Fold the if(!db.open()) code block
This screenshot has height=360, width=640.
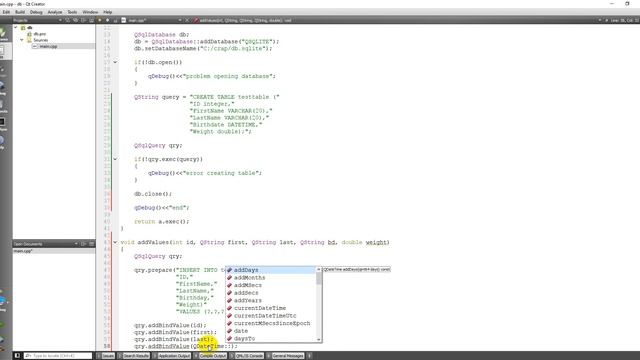115,62
